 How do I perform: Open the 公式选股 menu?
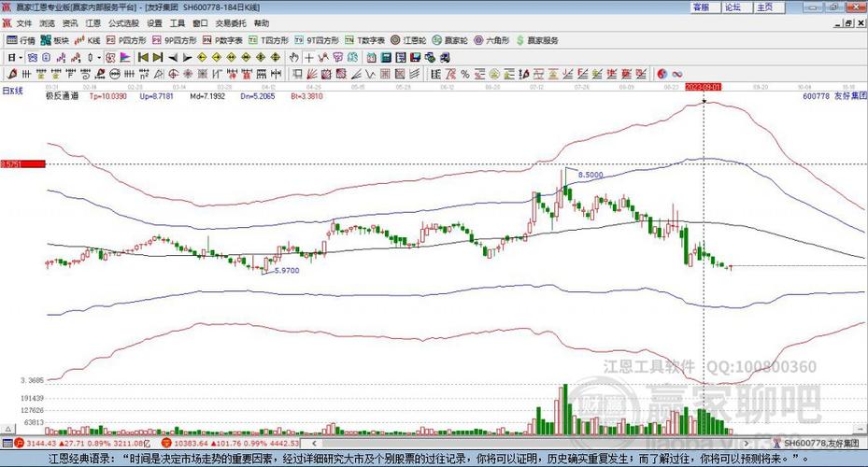click(x=123, y=23)
